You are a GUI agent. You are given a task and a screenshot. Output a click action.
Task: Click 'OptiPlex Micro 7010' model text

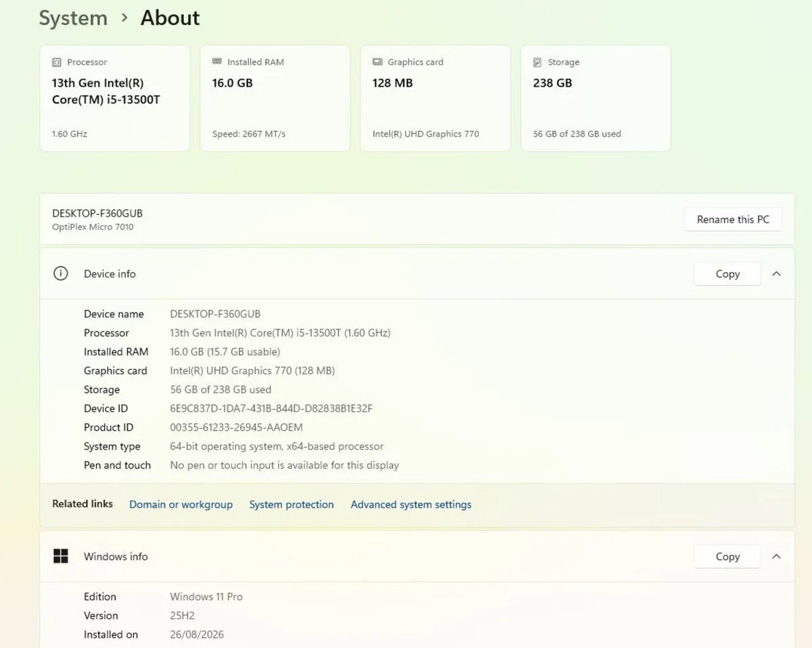tap(93, 227)
